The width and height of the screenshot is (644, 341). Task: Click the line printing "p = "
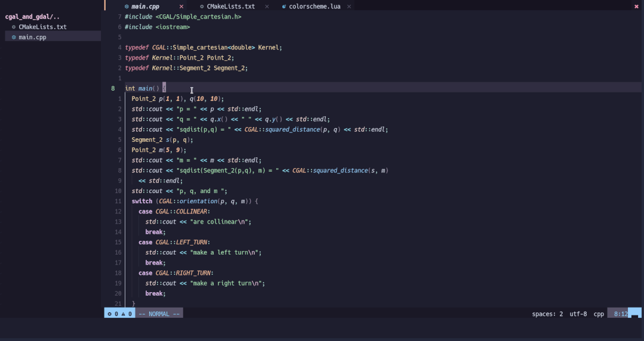[197, 109]
